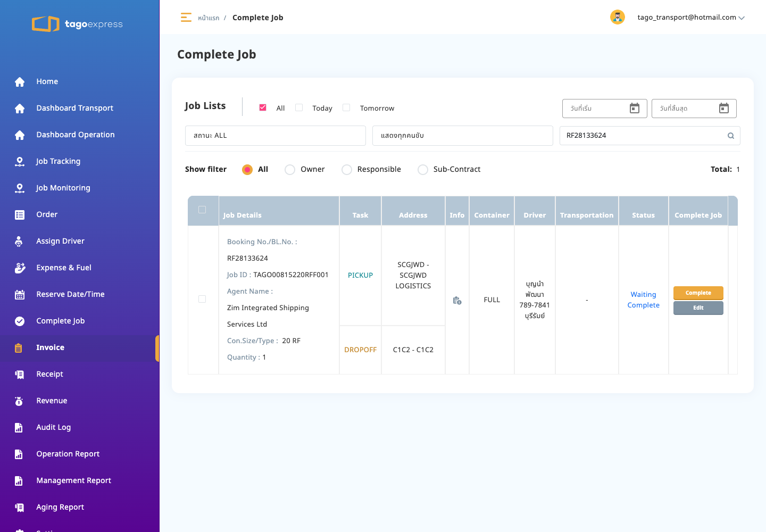The height and width of the screenshot is (532, 766).
Task: Click the orange Complete button
Action: [x=698, y=293]
